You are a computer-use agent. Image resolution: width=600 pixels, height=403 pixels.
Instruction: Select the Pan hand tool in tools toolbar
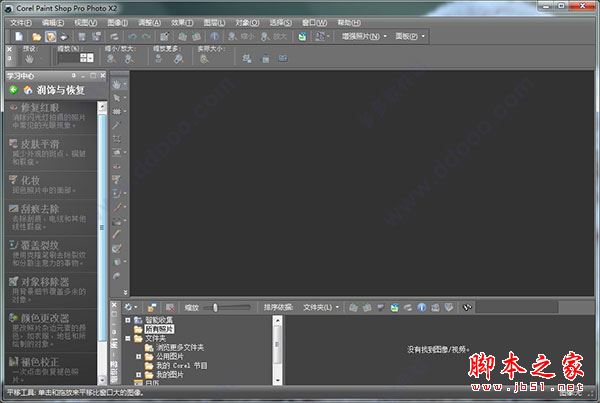pos(117,84)
